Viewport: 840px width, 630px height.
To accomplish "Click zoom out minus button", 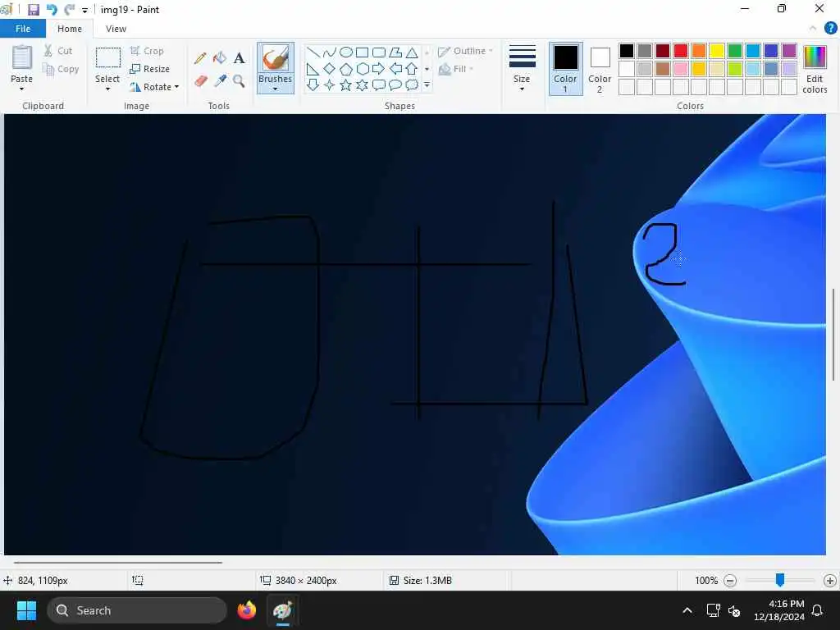I will [x=729, y=580].
